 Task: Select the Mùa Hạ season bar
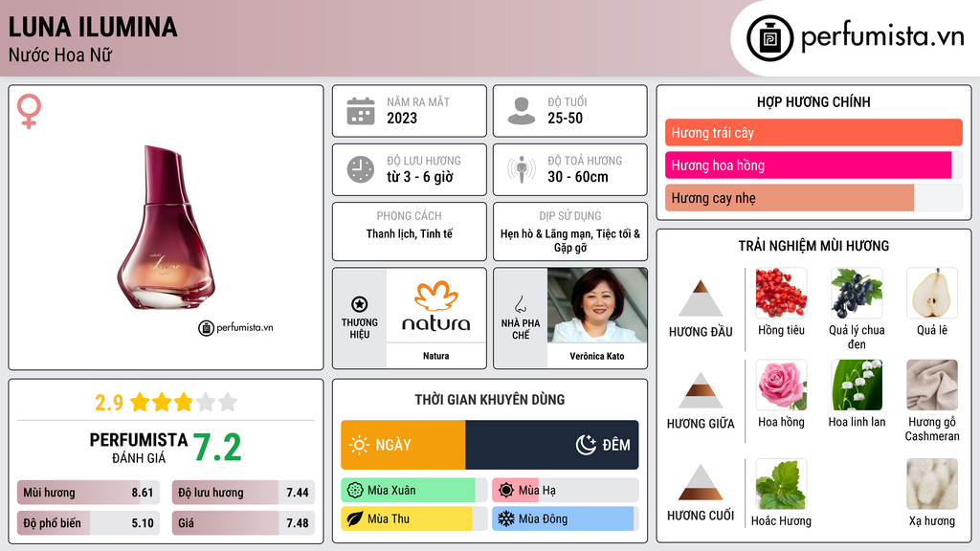point(565,491)
